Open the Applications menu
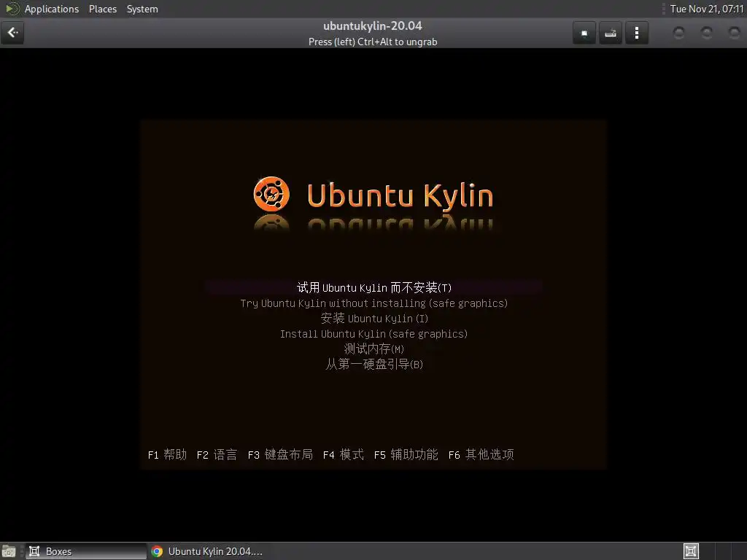Screen dimensions: 747x560 pos(52,9)
